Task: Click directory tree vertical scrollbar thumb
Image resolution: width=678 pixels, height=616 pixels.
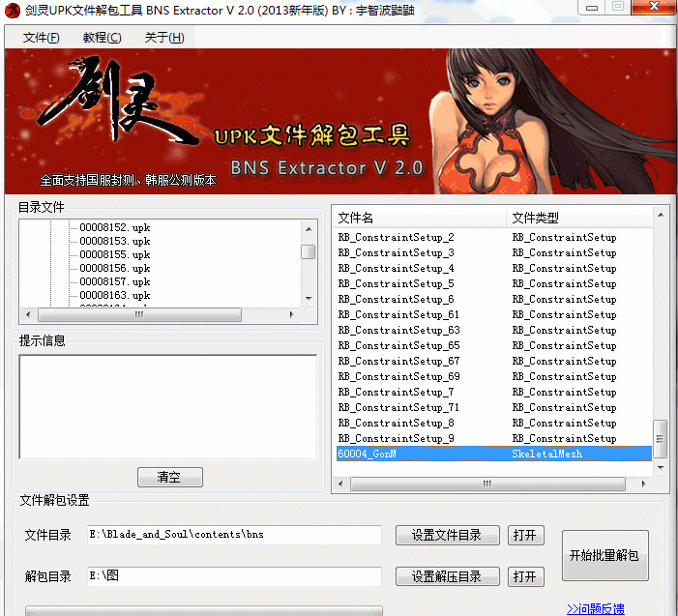Action: (x=308, y=251)
